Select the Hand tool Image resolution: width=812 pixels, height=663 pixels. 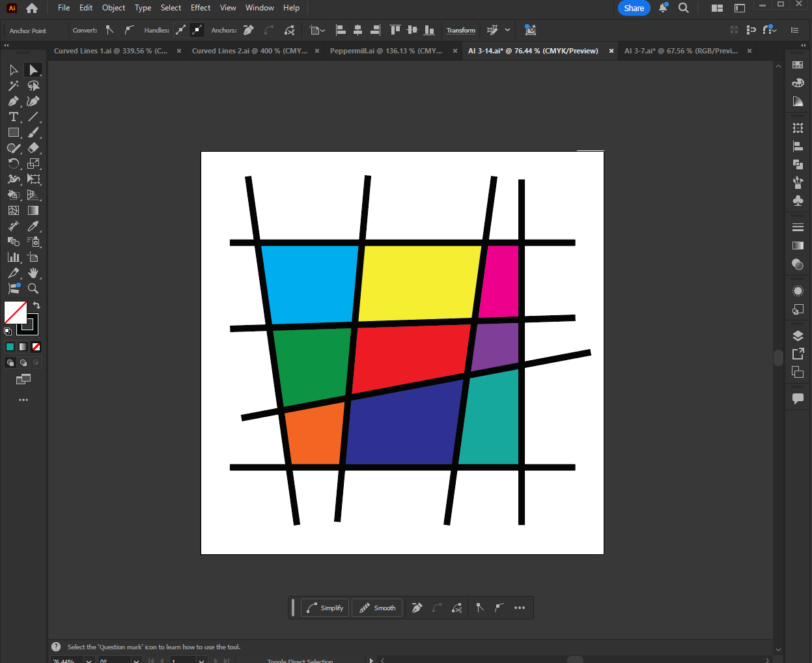(33, 273)
